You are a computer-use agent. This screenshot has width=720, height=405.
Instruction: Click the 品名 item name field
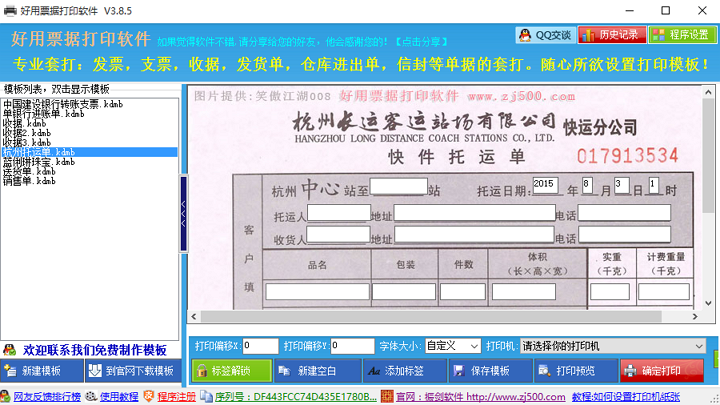click(x=317, y=292)
